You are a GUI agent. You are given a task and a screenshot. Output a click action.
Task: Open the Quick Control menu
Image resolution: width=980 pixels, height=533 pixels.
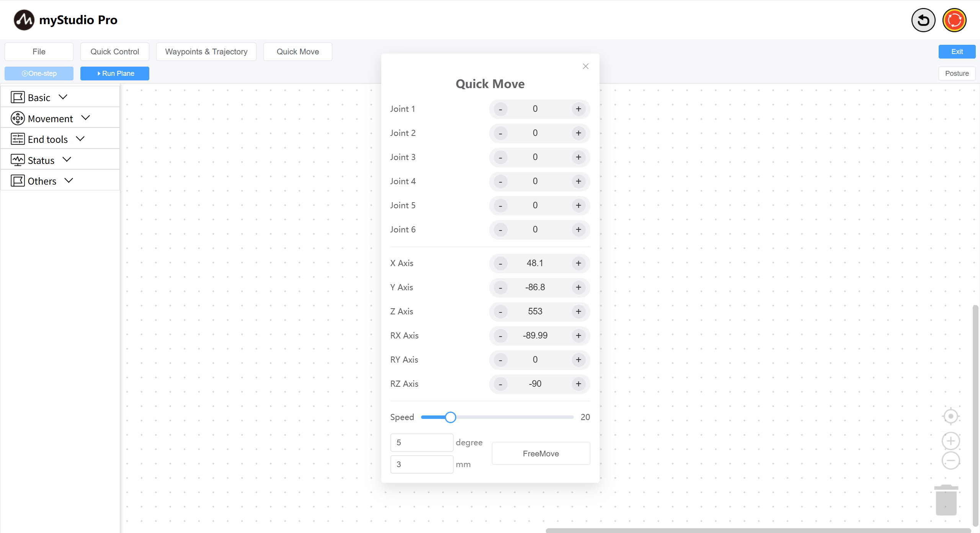114,52
